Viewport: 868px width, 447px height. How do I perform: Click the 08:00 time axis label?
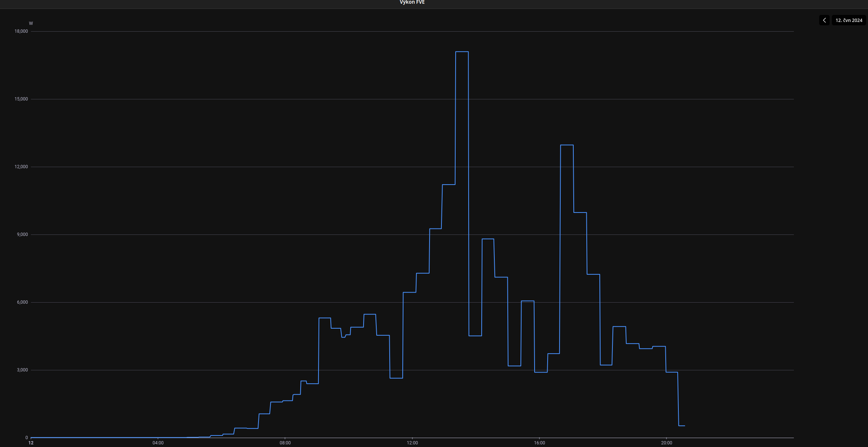click(x=285, y=443)
